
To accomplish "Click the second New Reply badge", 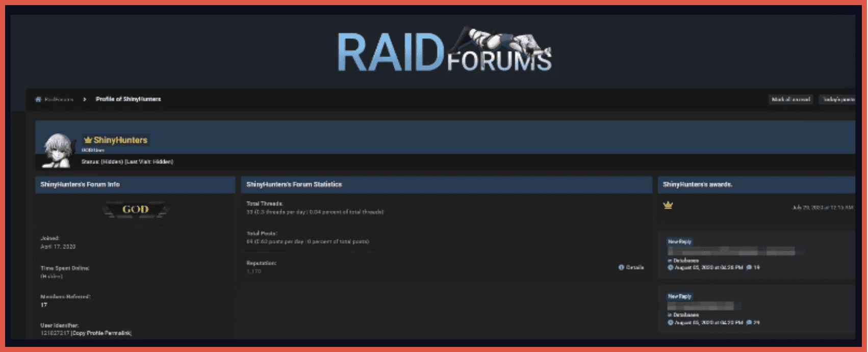I will (680, 296).
